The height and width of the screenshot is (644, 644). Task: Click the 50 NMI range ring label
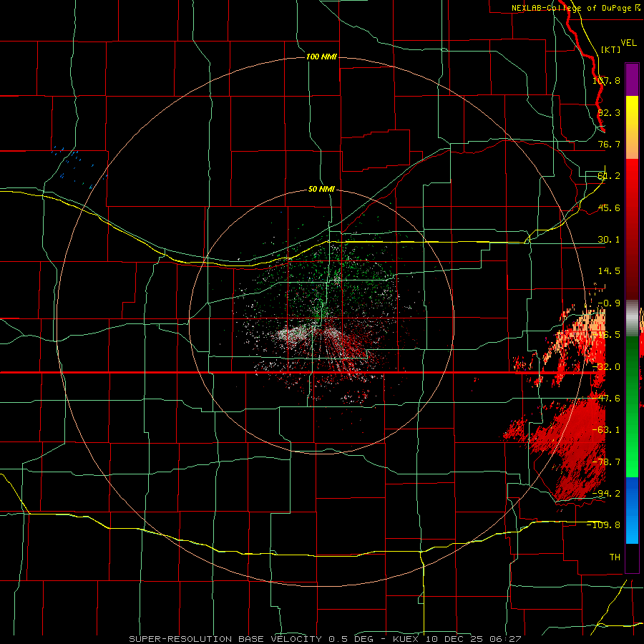tap(321, 190)
